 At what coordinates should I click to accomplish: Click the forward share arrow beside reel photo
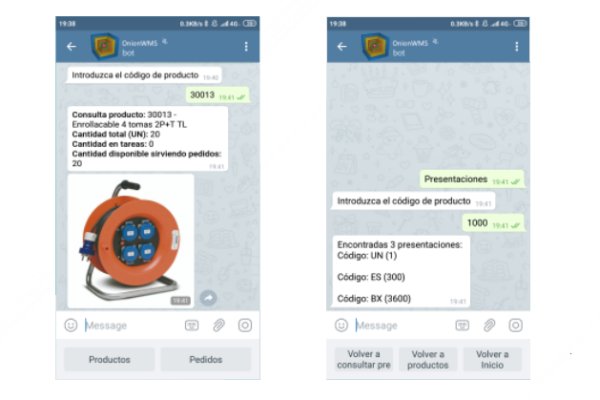pyautogui.click(x=209, y=298)
